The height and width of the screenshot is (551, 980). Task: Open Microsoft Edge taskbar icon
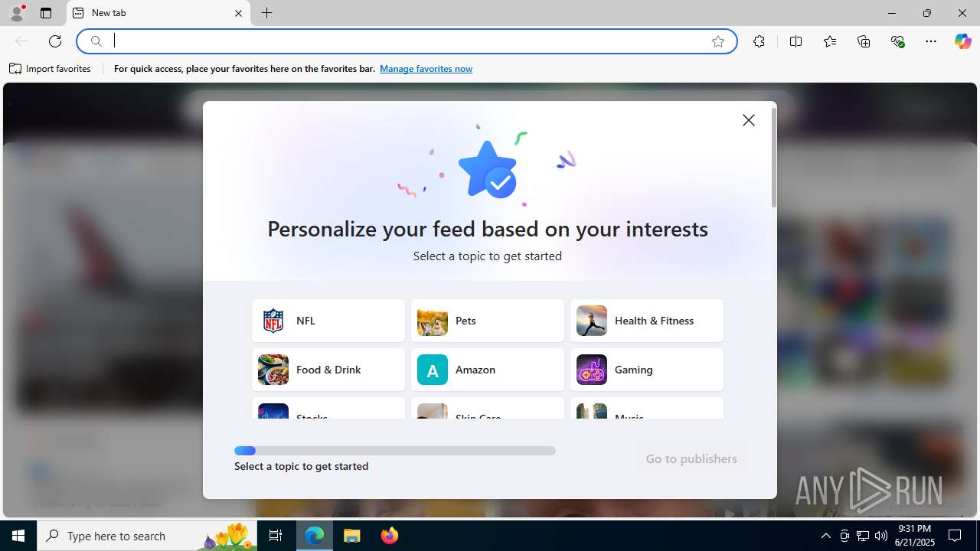315,536
